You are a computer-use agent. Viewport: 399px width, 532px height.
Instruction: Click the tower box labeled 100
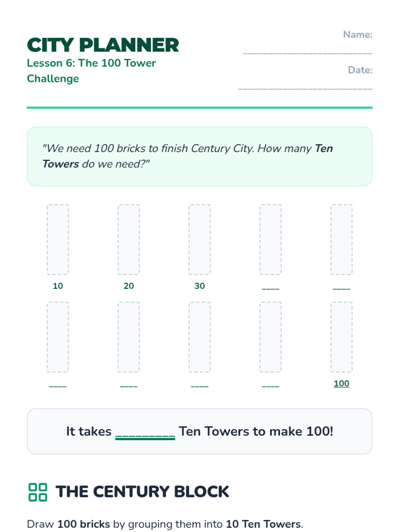(x=341, y=337)
